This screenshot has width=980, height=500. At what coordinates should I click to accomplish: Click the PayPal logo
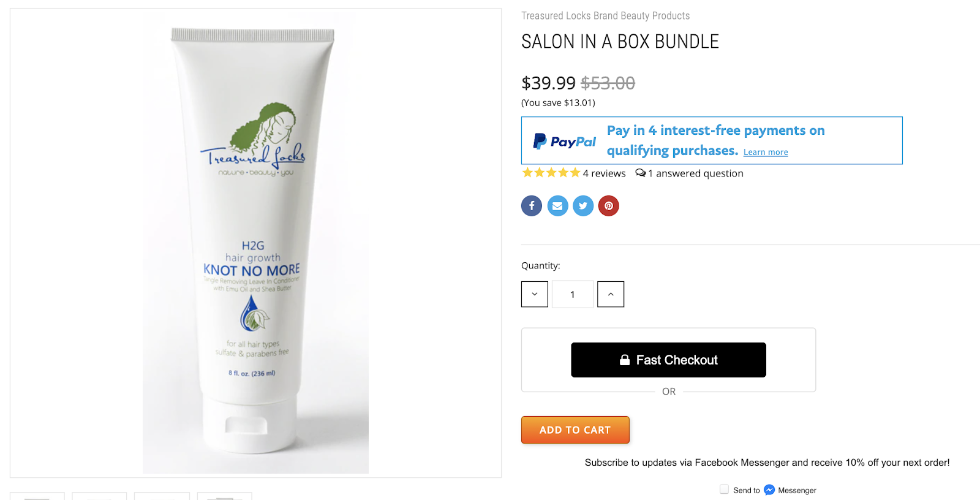(564, 142)
